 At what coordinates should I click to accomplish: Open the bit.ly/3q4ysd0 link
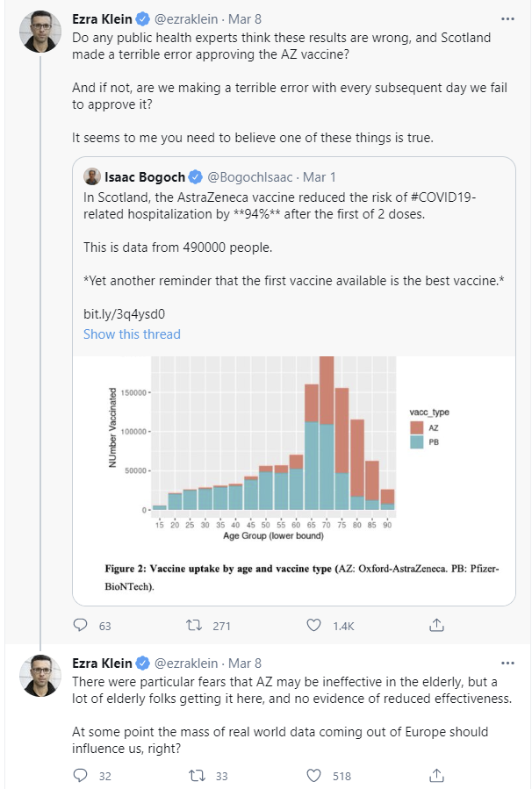coord(125,312)
